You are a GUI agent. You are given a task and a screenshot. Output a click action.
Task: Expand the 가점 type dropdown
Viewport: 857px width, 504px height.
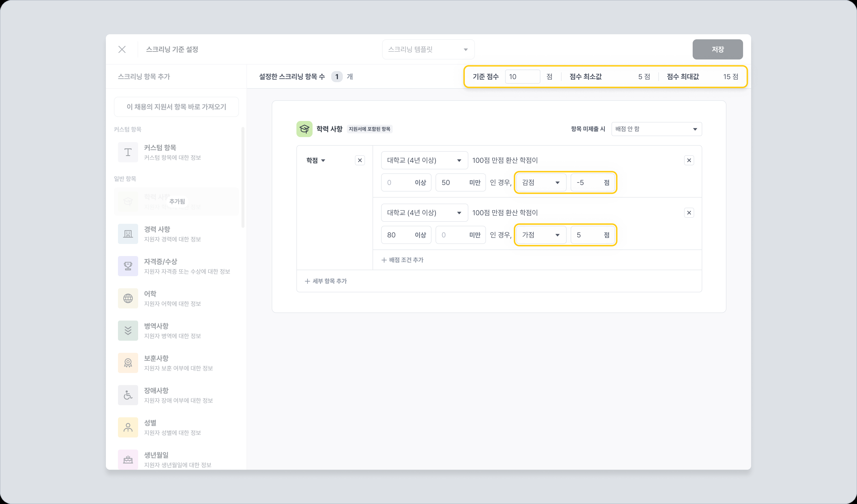541,235
